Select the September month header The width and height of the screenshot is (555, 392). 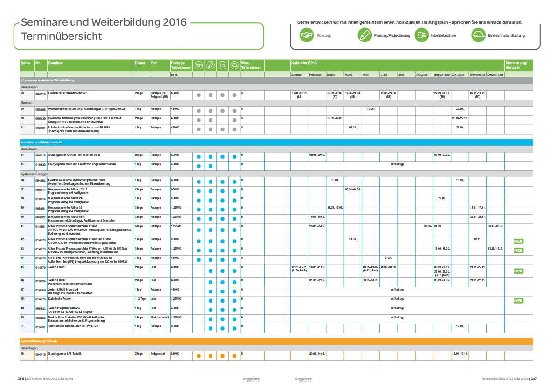(x=442, y=75)
